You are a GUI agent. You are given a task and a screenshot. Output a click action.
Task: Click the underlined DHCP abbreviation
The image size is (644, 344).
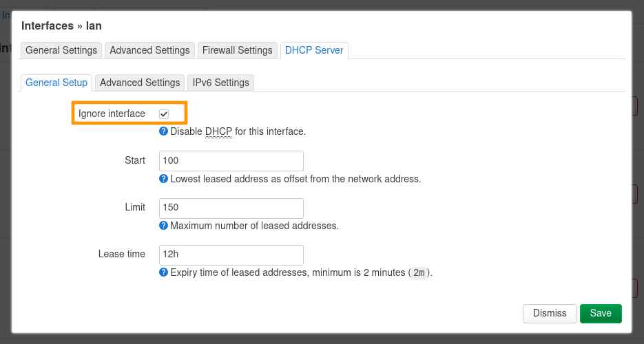point(218,131)
